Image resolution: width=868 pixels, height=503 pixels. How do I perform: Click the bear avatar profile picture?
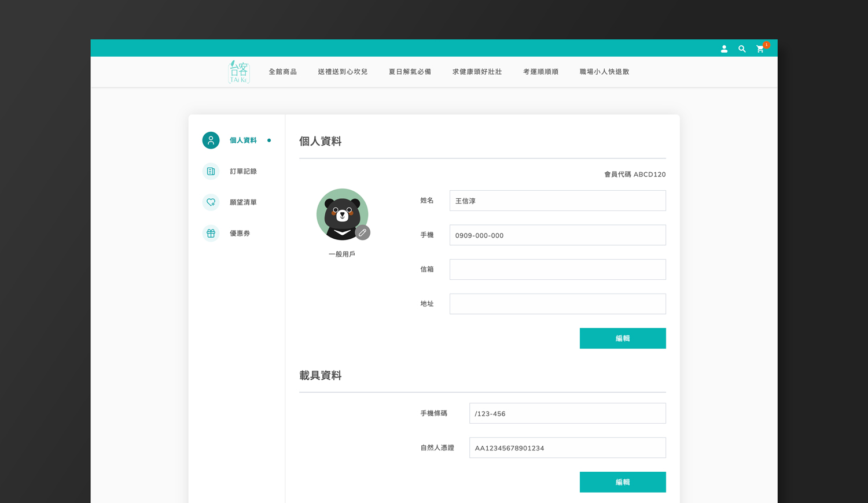click(x=340, y=213)
